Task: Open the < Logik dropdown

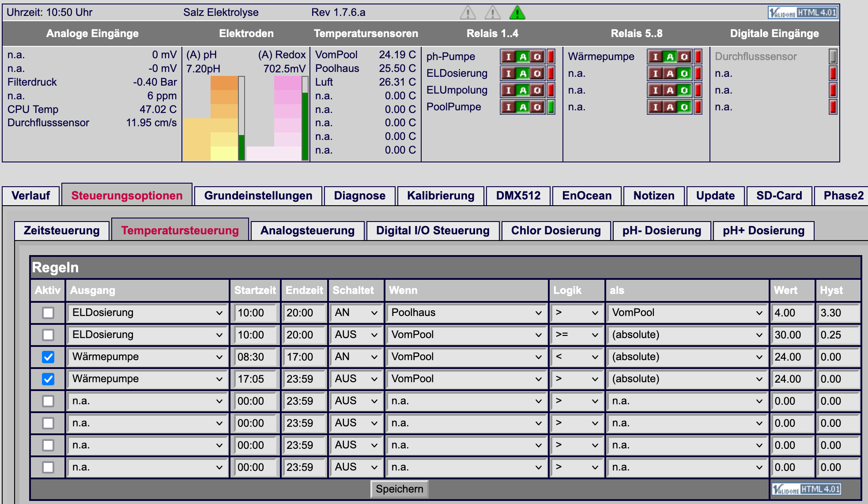Action: (x=577, y=357)
